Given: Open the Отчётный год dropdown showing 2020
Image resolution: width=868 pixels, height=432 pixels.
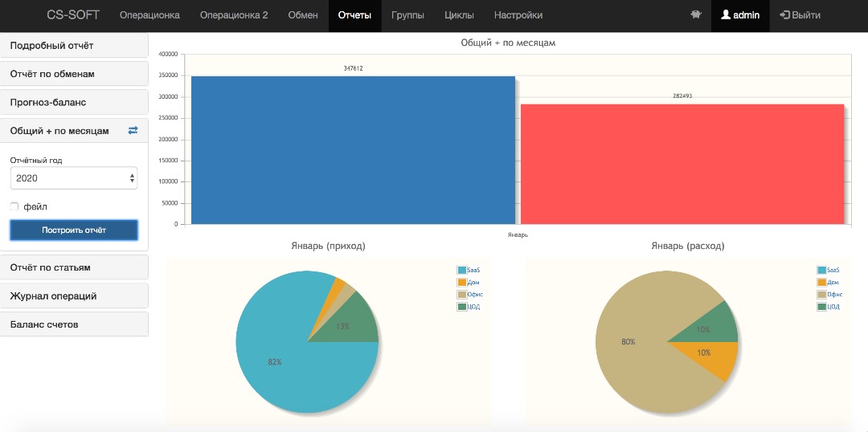Looking at the screenshot, I should 74,178.
